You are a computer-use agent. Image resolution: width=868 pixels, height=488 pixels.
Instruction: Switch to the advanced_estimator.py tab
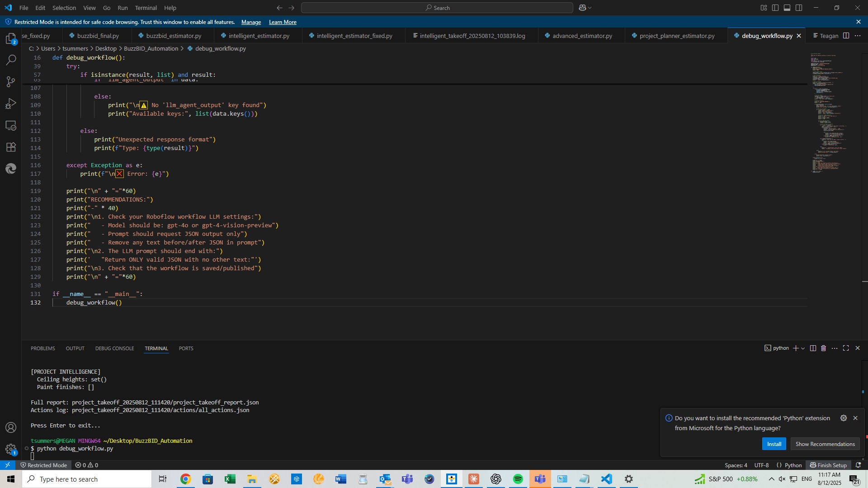pos(582,36)
